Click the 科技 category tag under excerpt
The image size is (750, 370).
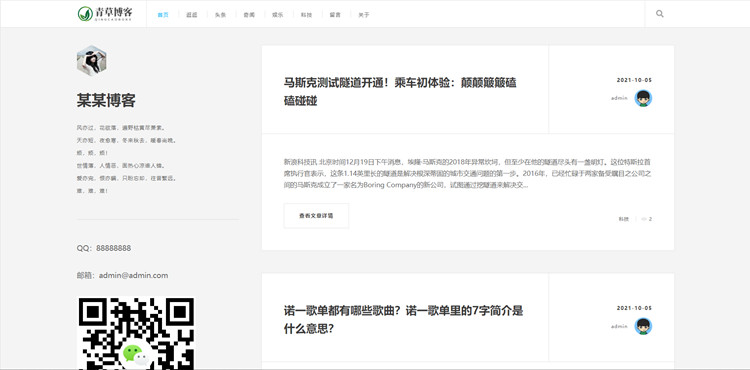(623, 219)
